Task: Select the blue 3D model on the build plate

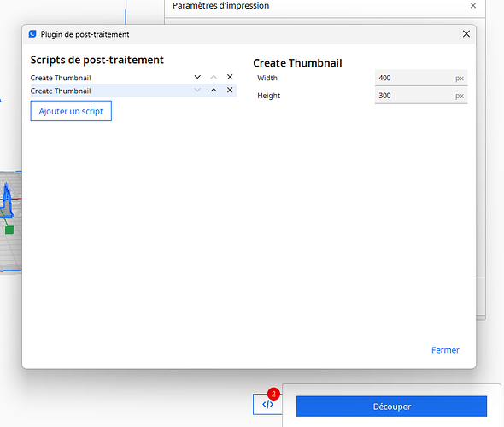Action: click(x=8, y=200)
